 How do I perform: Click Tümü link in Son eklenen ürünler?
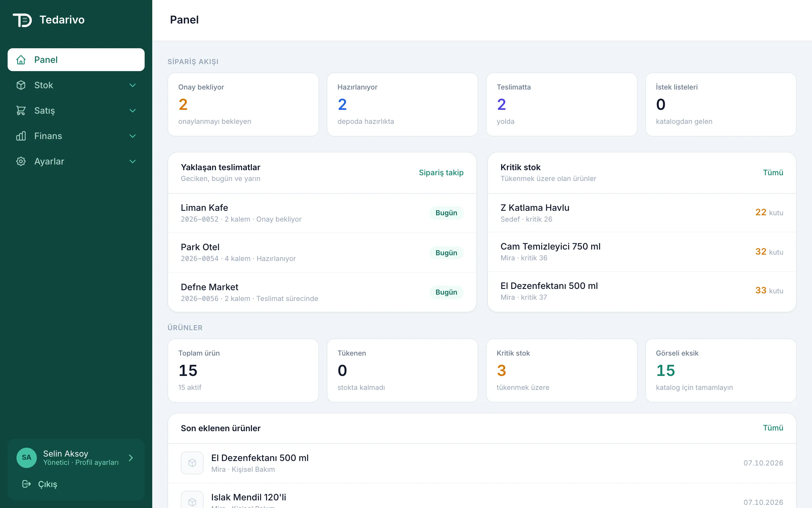point(773,428)
